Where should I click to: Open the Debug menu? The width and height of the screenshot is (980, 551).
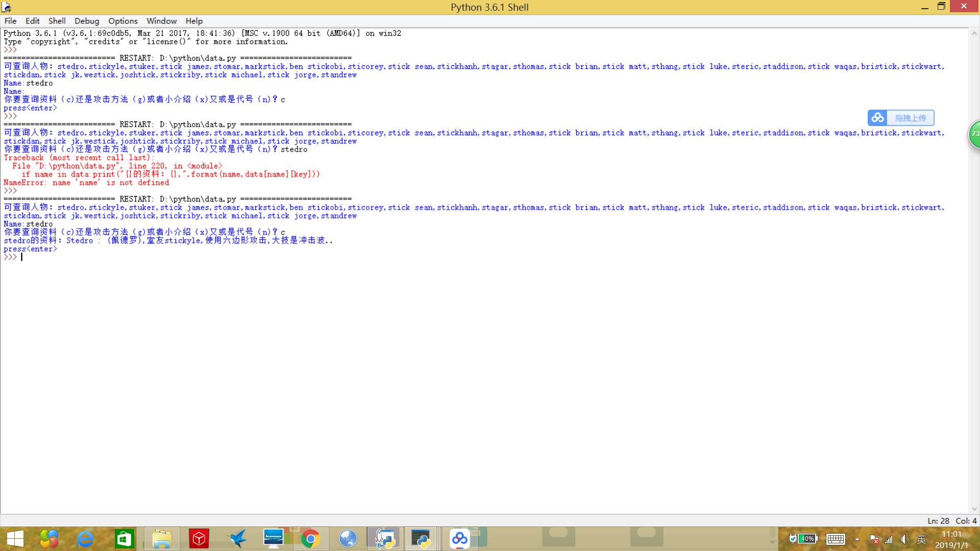coord(86,21)
